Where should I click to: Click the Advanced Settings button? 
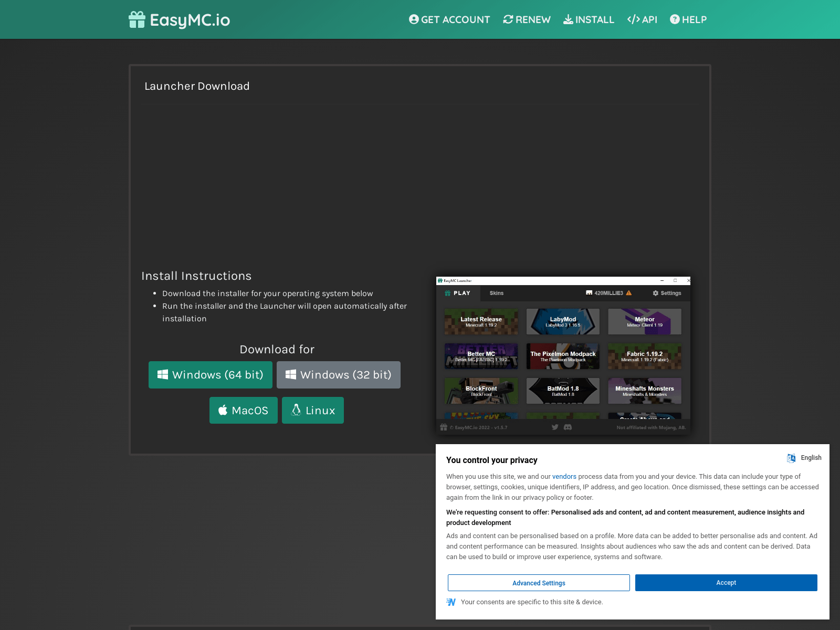tap(539, 583)
